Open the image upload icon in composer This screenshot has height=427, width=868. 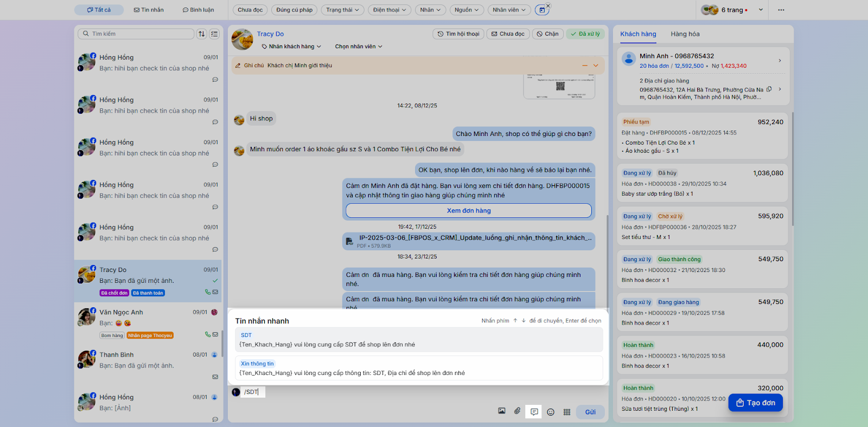pyautogui.click(x=502, y=412)
